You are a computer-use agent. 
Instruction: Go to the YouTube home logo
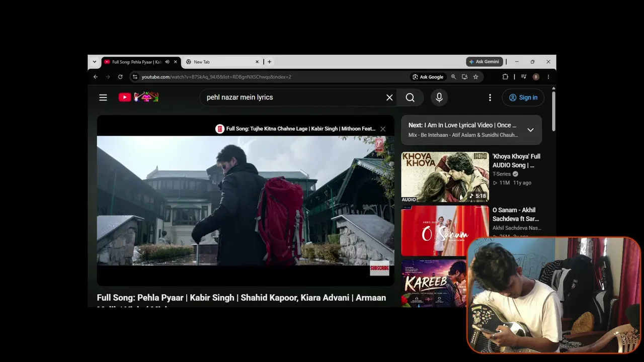(138, 97)
